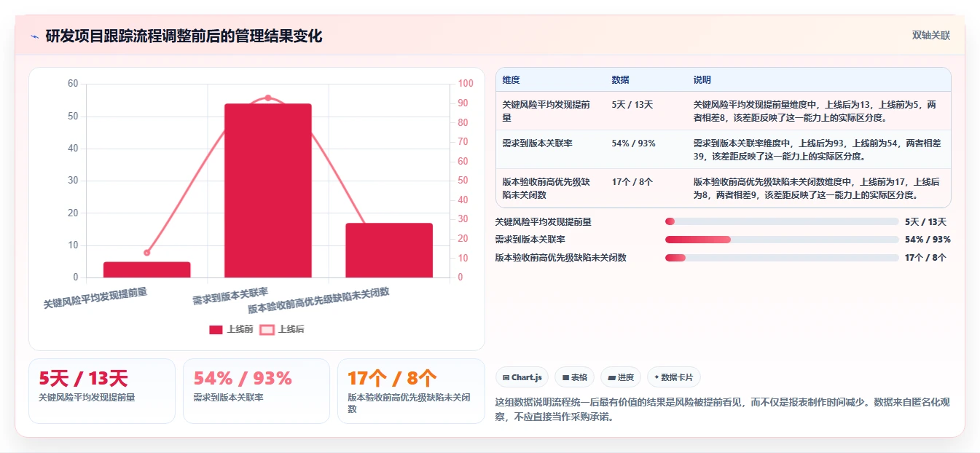Click the 双轴关联 label in header
This screenshot has height=453, width=980.
click(x=930, y=36)
